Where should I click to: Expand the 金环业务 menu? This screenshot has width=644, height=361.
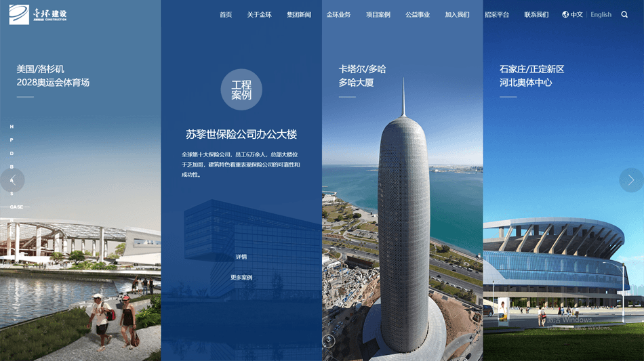(x=338, y=14)
